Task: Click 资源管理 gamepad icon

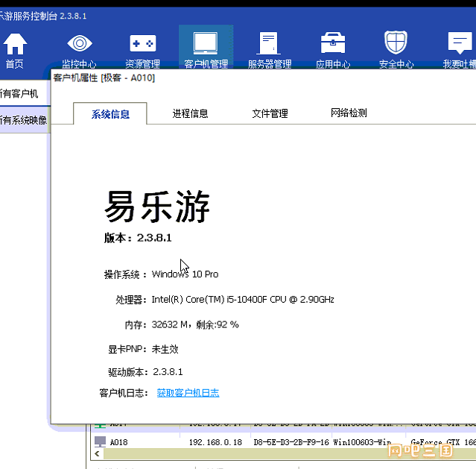Action: pos(142,43)
